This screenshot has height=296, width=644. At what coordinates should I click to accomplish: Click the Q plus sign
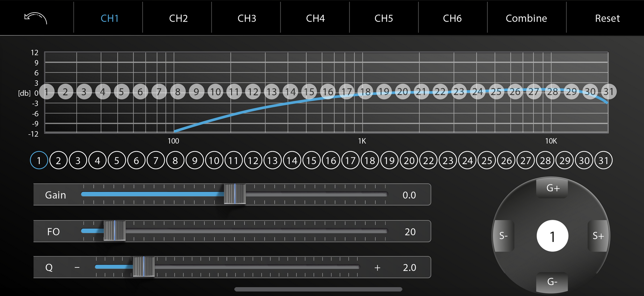tap(377, 268)
